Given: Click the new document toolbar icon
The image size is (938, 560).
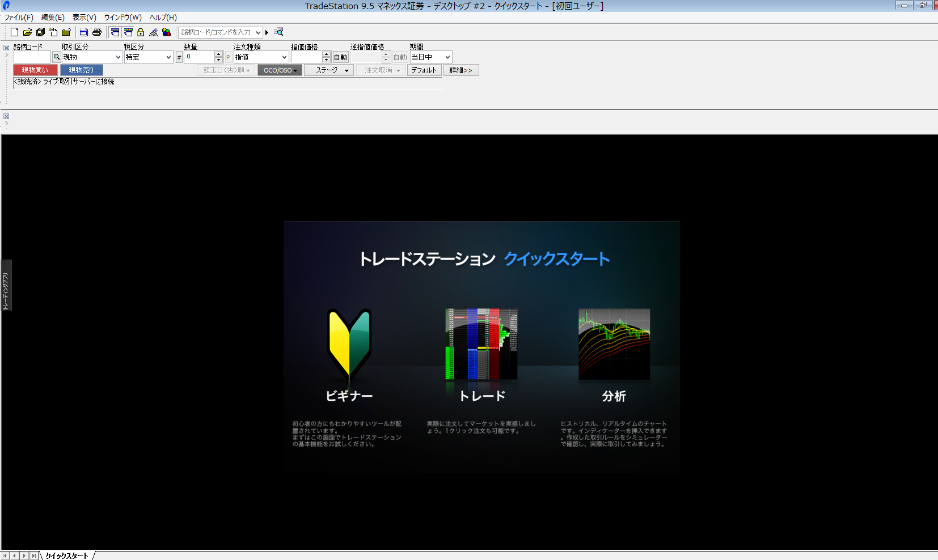Looking at the screenshot, I should (14, 32).
